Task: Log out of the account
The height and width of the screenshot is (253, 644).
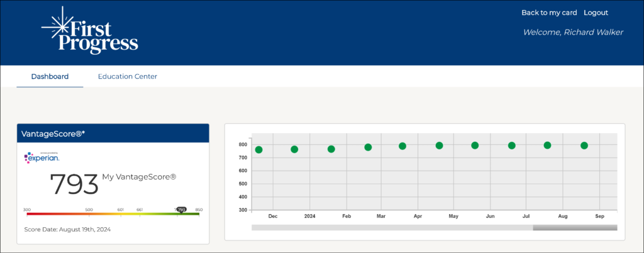Action: tap(596, 13)
